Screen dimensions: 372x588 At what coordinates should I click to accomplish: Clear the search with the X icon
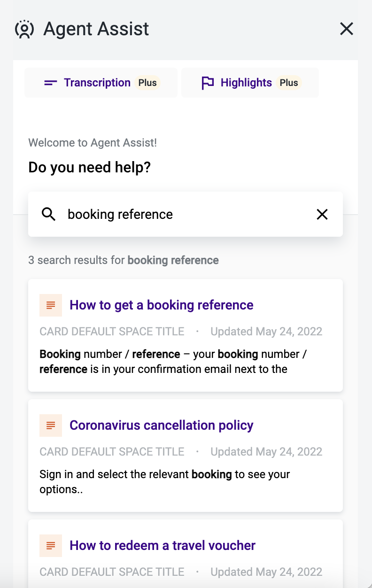point(322,214)
